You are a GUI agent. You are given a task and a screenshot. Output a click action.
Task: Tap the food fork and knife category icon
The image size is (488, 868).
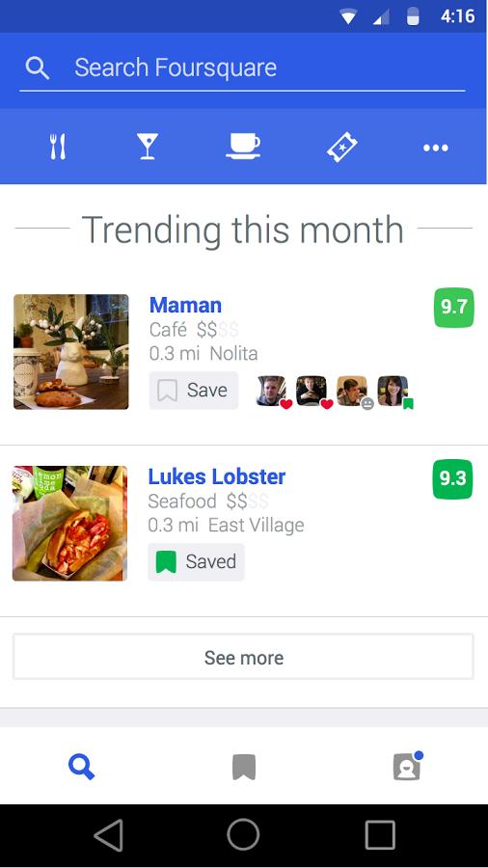coord(58,147)
